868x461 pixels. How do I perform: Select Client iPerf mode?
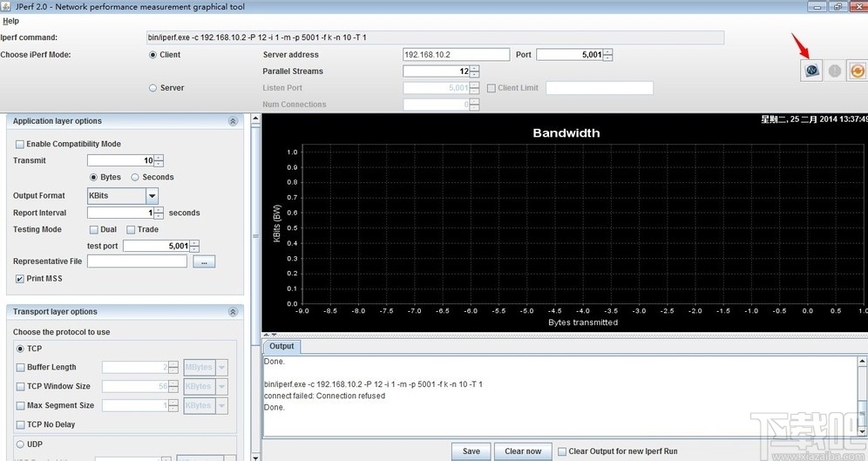[x=153, y=55]
